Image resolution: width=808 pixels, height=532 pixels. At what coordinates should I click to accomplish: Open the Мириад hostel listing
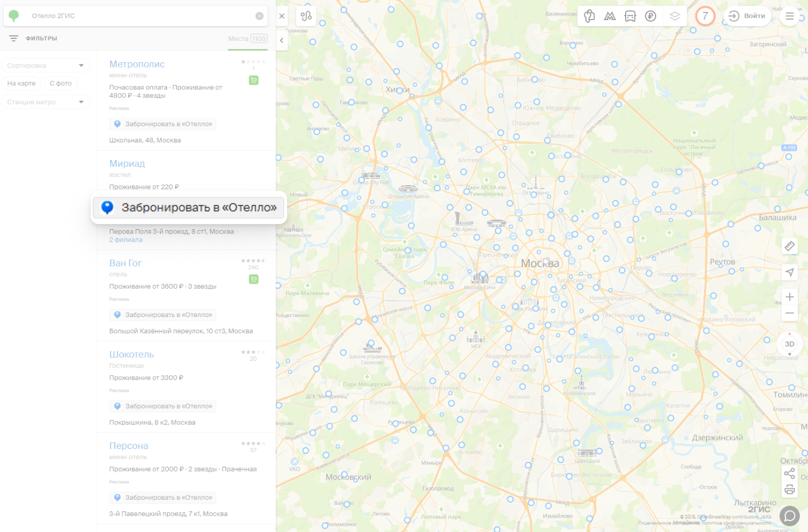click(x=127, y=163)
